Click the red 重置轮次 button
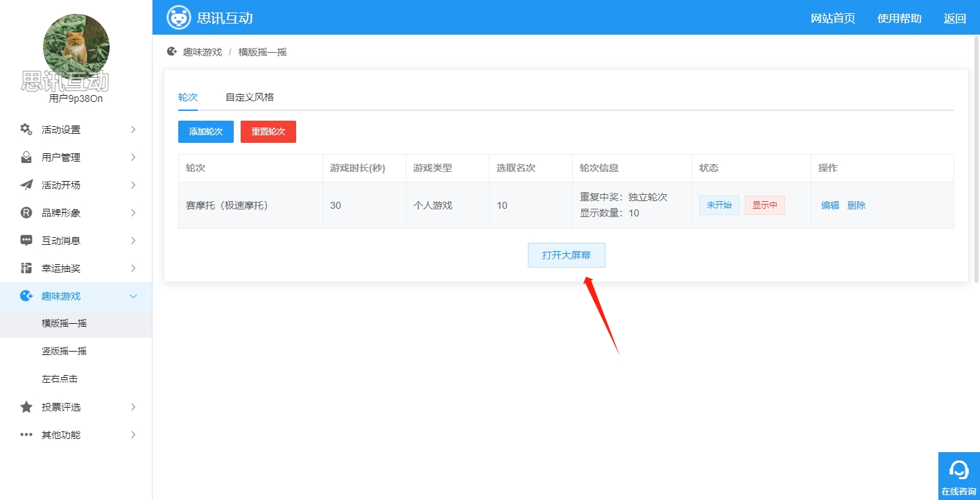 point(268,132)
